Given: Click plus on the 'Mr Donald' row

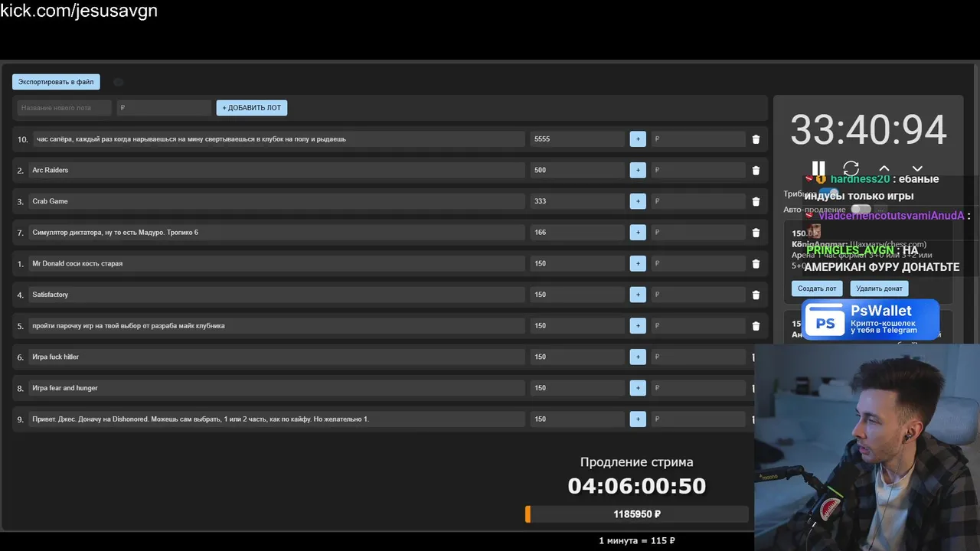Looking at the screenshot, I should (x=638, y=263).
